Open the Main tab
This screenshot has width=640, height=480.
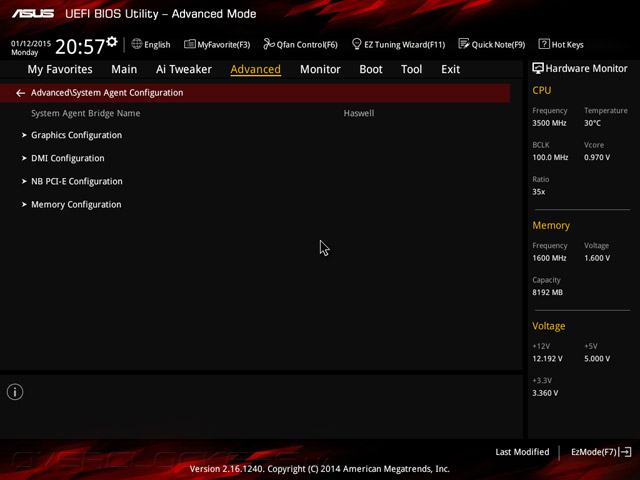(124, 69)
